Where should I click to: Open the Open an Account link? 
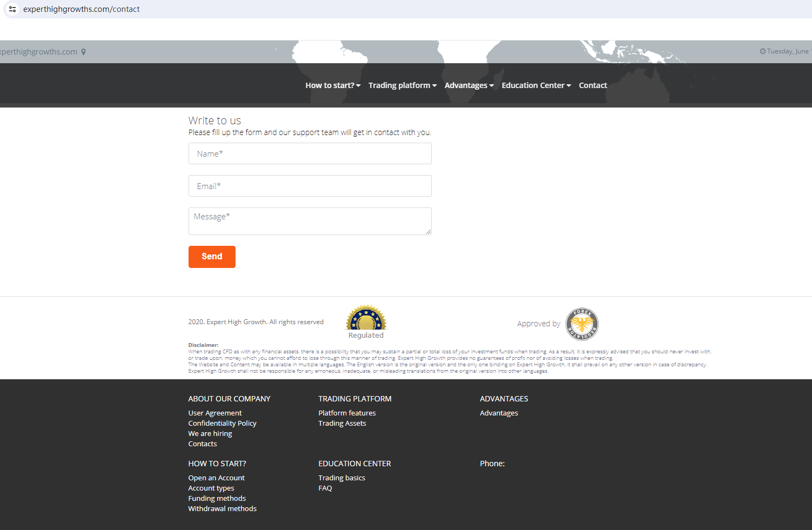pos(216,478)
